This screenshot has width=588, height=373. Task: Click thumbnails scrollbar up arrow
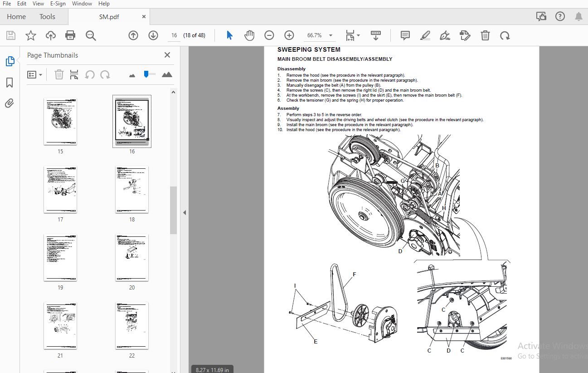pos(173,92)
